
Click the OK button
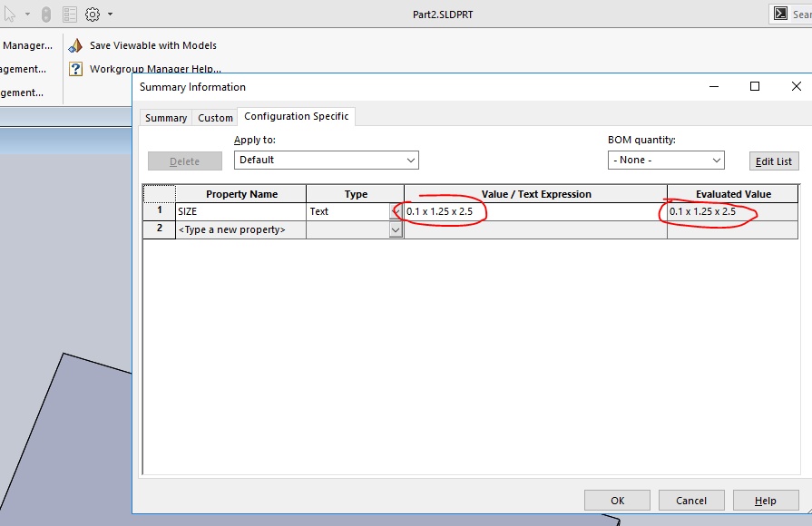pyautogui.click(x=617, y=501)
